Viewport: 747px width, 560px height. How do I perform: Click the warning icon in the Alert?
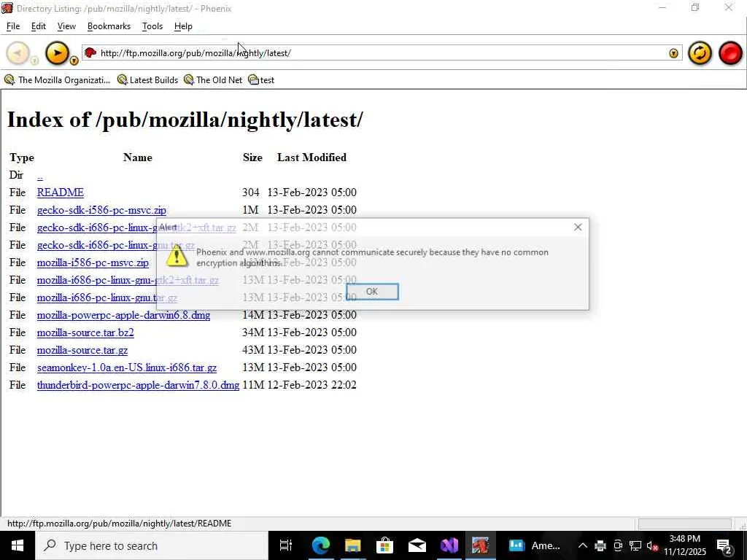(177, 256)
